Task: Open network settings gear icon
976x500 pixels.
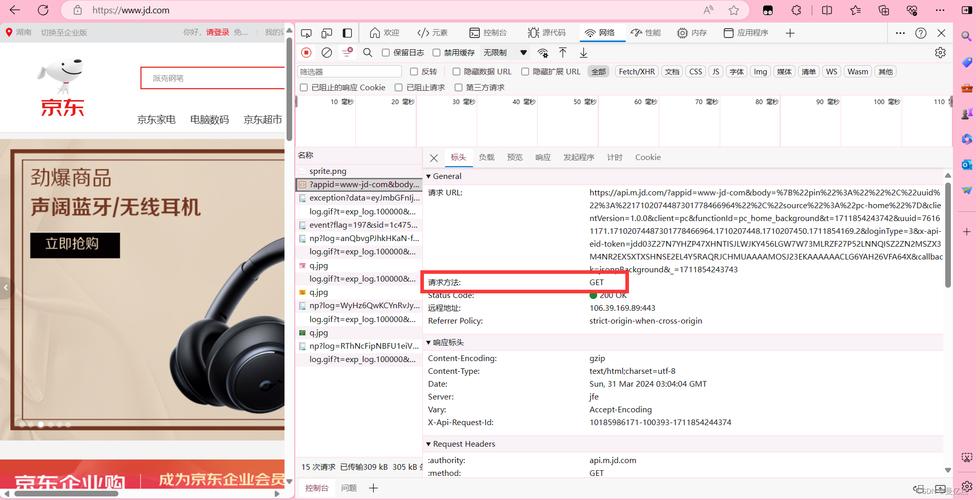Action: click(941, 53)
